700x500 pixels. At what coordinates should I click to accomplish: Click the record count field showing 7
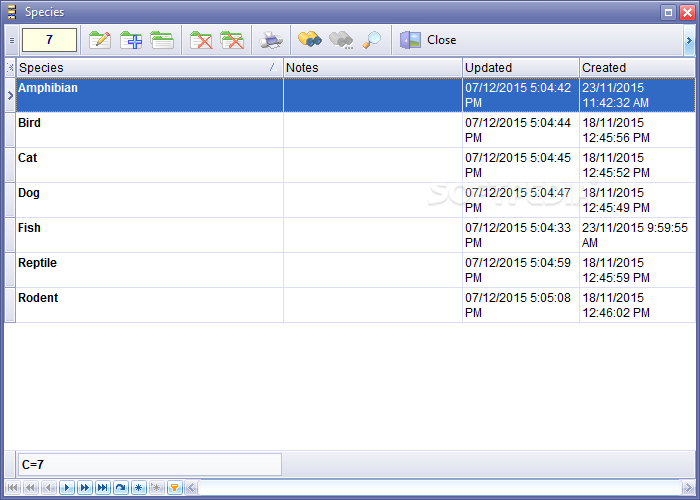coord(50,40)
